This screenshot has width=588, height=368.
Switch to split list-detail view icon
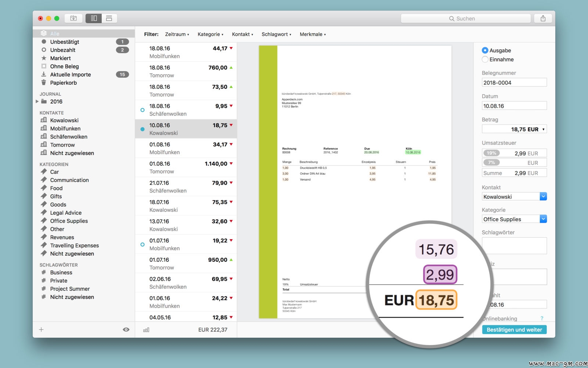coord(94,18)
